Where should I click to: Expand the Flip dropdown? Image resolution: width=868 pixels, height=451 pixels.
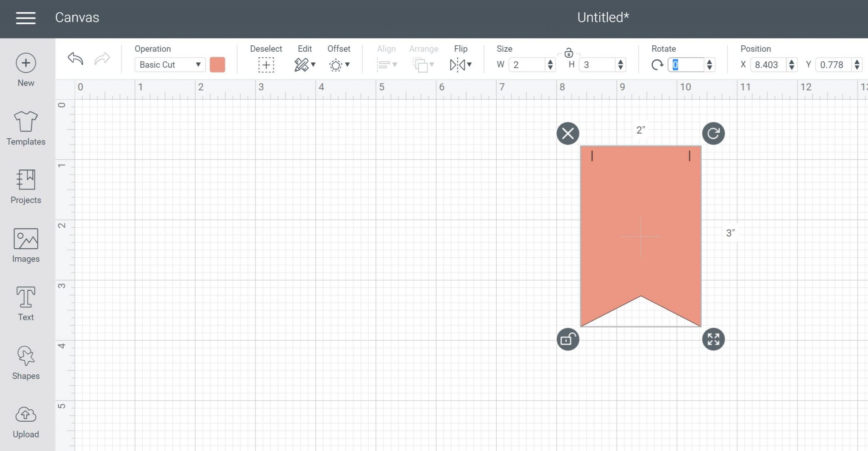pyautogui.click(x=460, y=64)
